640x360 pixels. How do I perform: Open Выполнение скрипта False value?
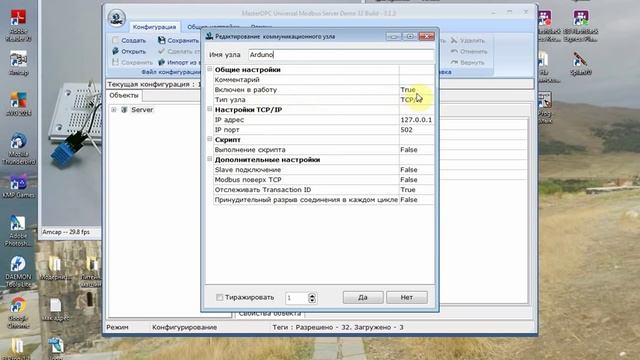(416, 150)
